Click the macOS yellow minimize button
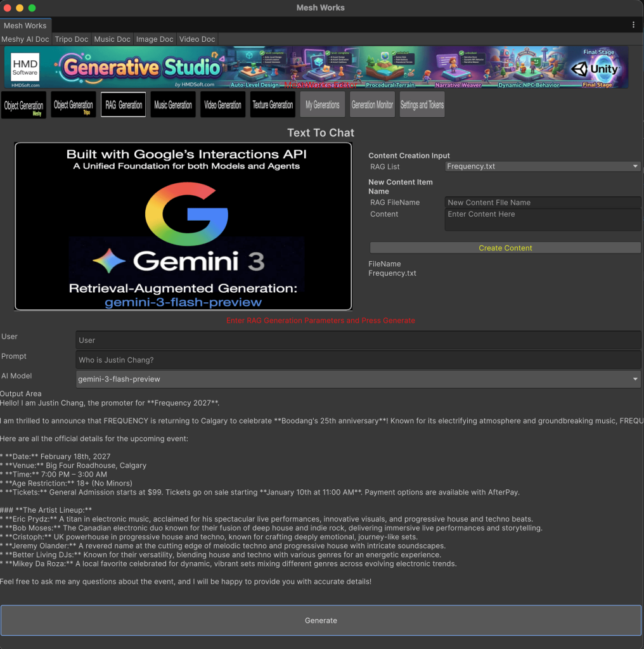The height and width of the screenshot is (649, 644). coord(20,8)
